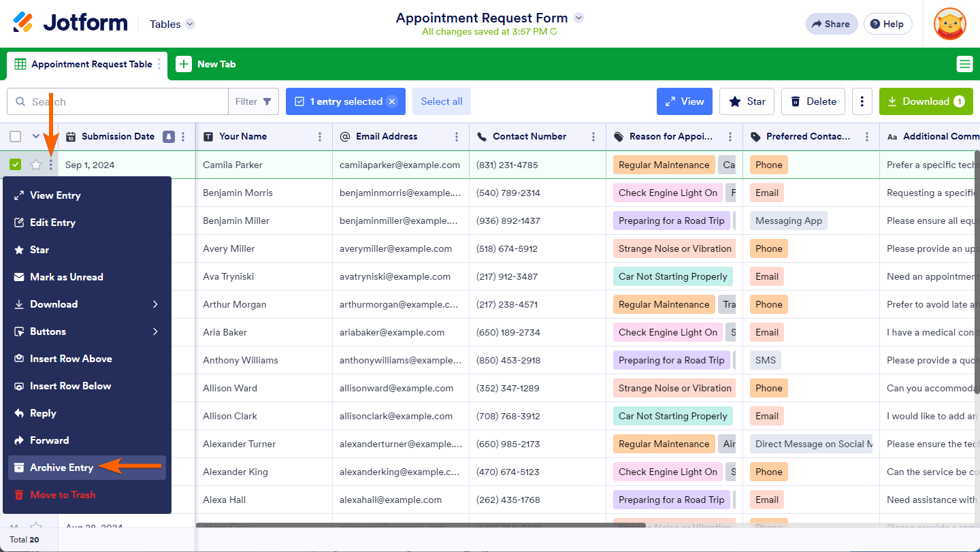Click the Jotform logo icon
Screen dimensions: 980x552
point(23,23)
